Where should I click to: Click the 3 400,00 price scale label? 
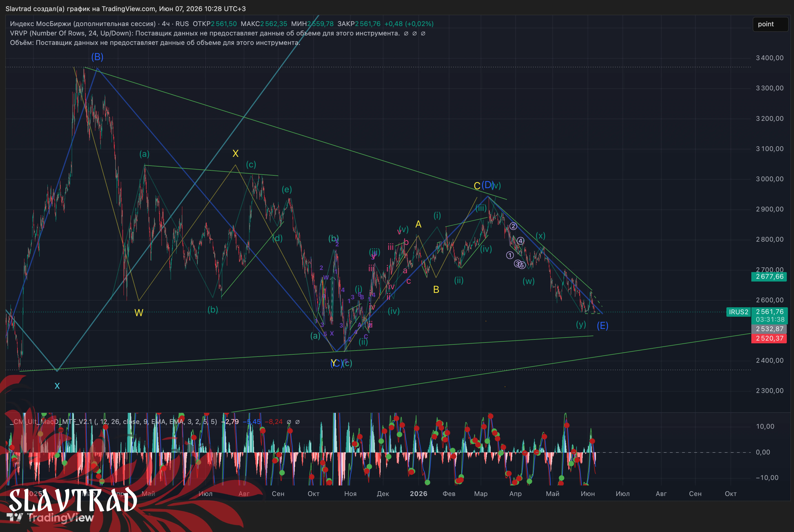click(x=770, y=58)
